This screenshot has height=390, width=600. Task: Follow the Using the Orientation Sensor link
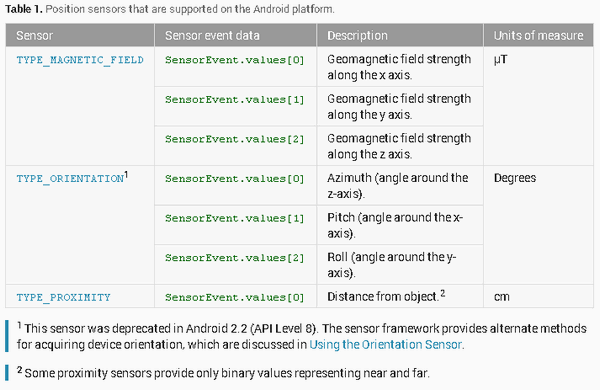pos(385,344)
